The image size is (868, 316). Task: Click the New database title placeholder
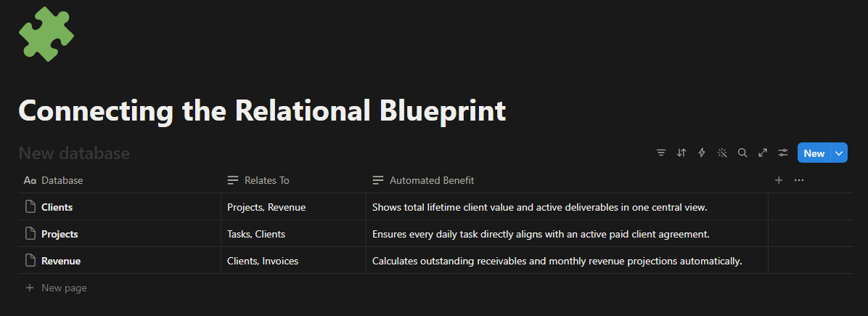pyautogui.click(x=74, y=153)
